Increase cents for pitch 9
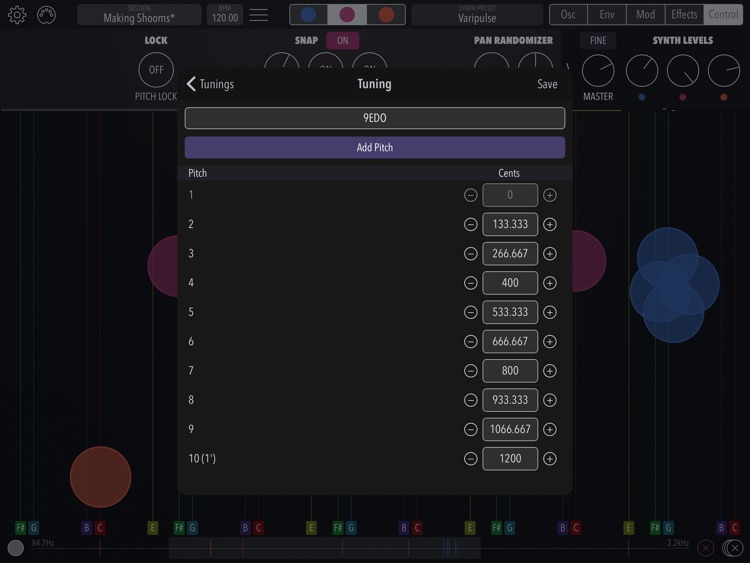Image resolution: width=750 pixels, height=563 pixels. tap(550, 429)
